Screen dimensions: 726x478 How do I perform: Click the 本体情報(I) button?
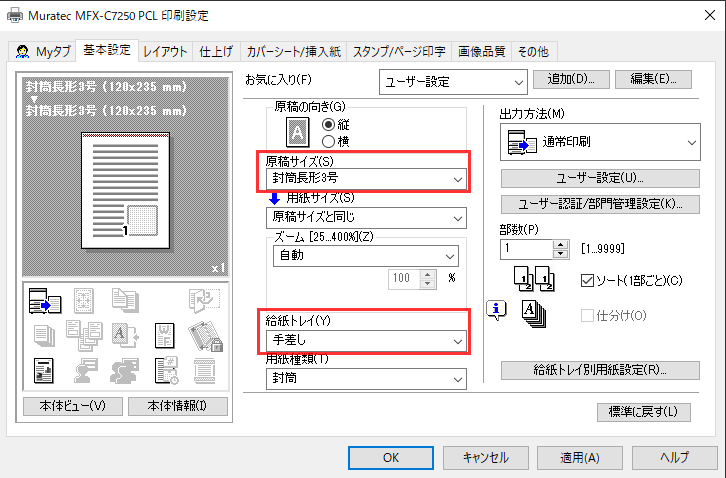pos(178,406)
